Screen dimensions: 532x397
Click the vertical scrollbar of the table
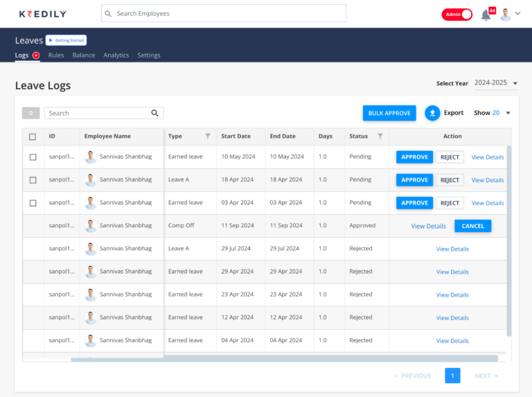click(508, 241)
